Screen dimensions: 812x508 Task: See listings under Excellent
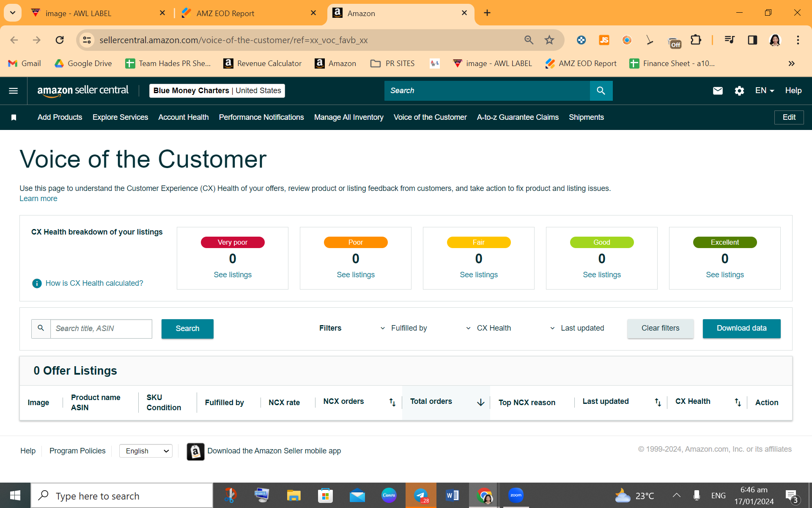[x=725, y=275]
